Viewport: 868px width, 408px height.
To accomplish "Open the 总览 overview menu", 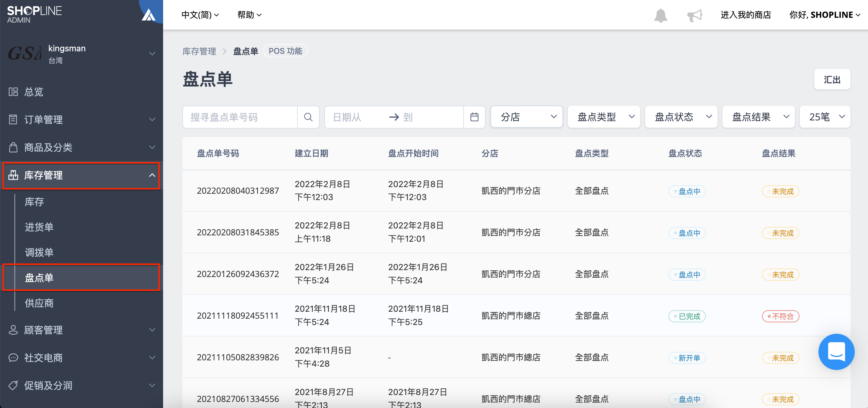I will point(82,91).
